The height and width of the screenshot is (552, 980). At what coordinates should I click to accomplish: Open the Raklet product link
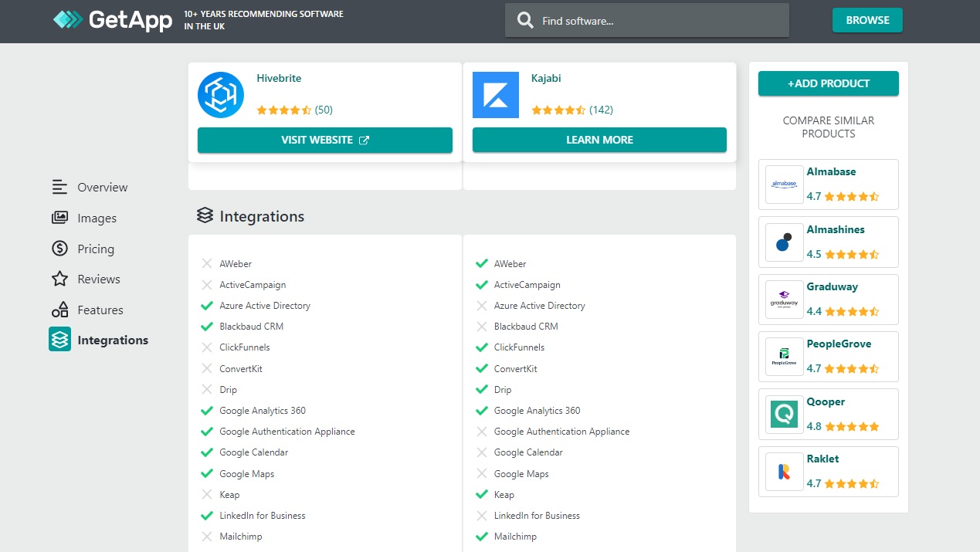tap(822, 459)
